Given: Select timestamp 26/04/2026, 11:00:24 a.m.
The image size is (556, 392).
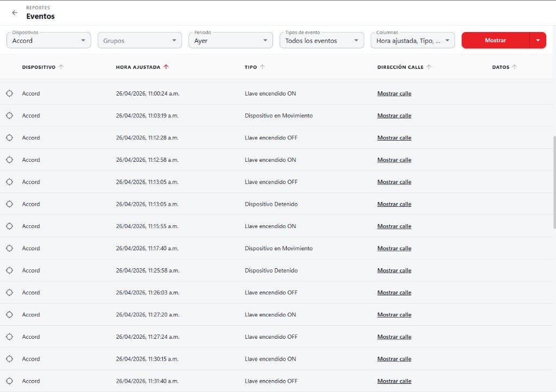Looking at the screenshot, I should (148, 93).
